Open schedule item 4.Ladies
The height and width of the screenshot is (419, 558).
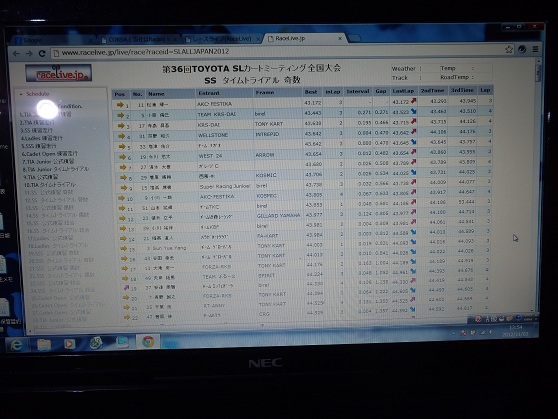click(x=42, y=138)
